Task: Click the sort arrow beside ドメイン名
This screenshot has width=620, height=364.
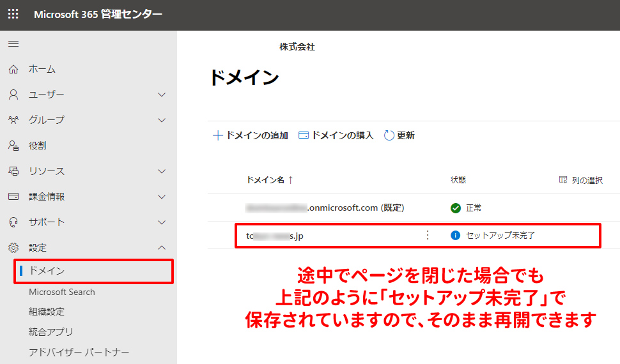Action: 291,180
